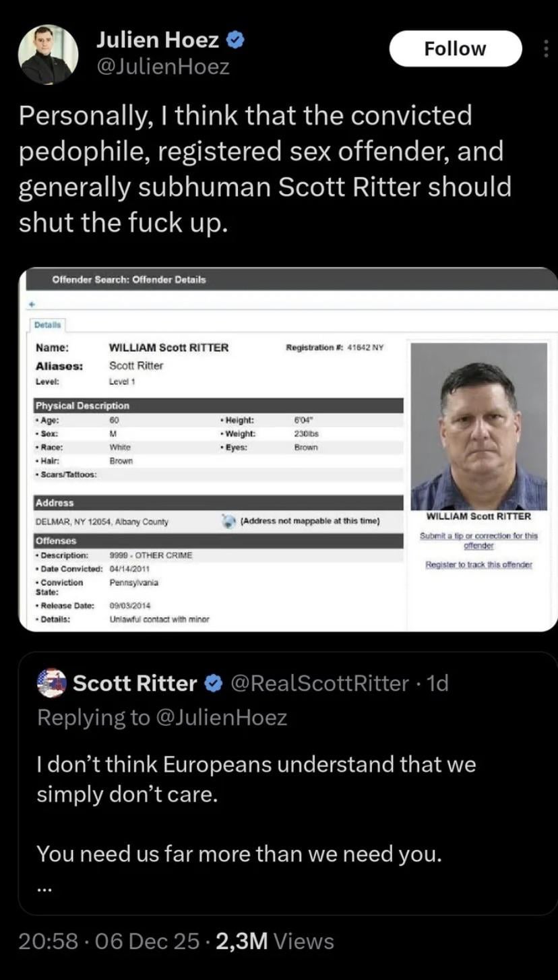Expand the truncated quoted tweet via the ellipsis
The width and height of the screenshot is (558, 980).
44,889
